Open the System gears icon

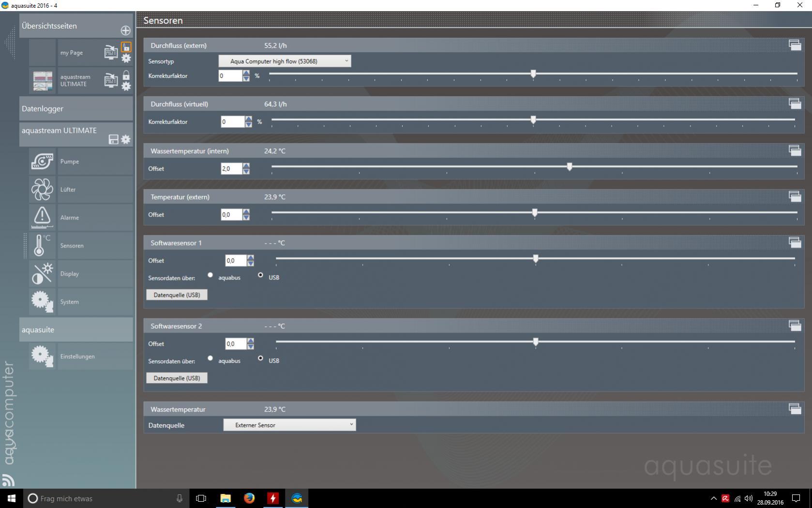43,302
